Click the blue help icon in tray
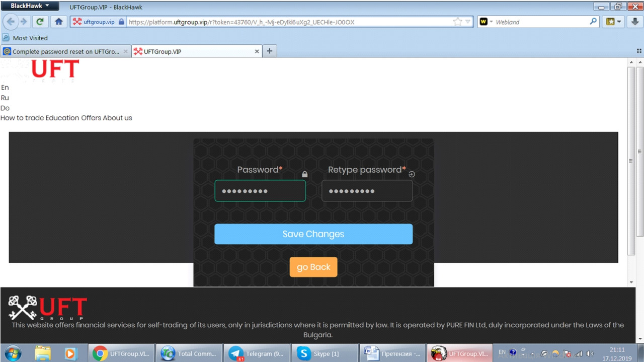Screen dimensions: 644x362 pos(513,352)
